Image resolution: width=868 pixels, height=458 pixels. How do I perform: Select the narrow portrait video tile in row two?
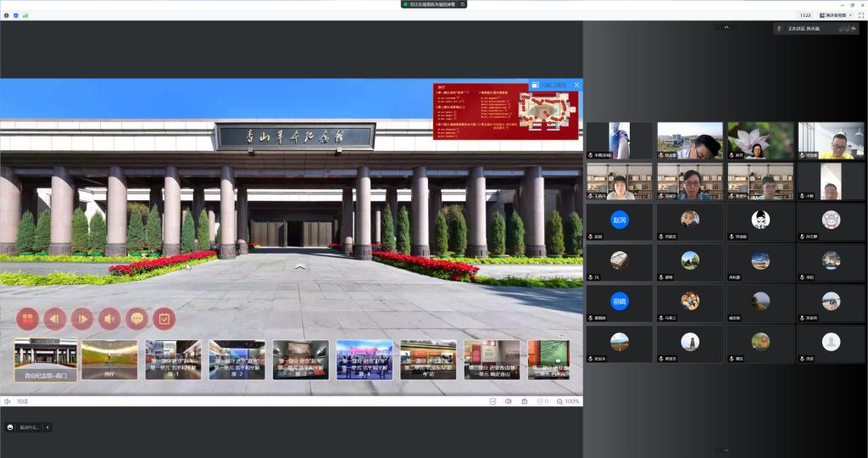831,182
